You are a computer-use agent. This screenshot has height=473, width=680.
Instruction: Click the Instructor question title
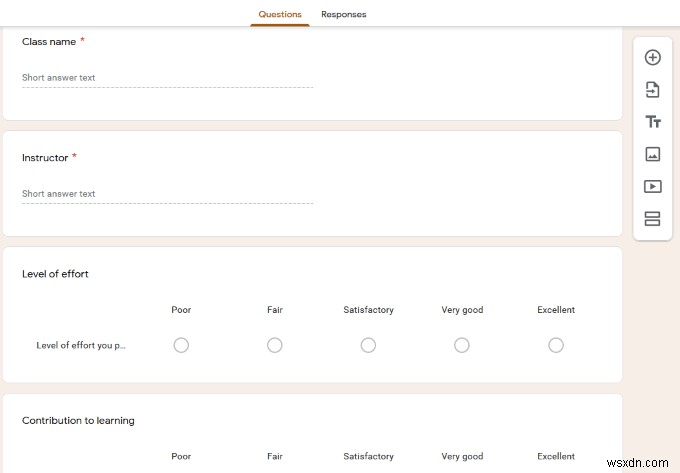pyautogui.click(x=45, y=158)
